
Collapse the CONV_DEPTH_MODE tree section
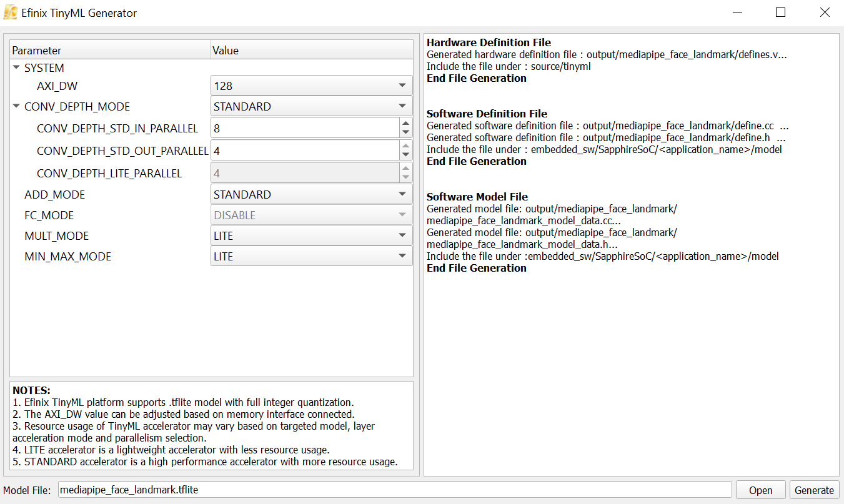tap(16, 106)
